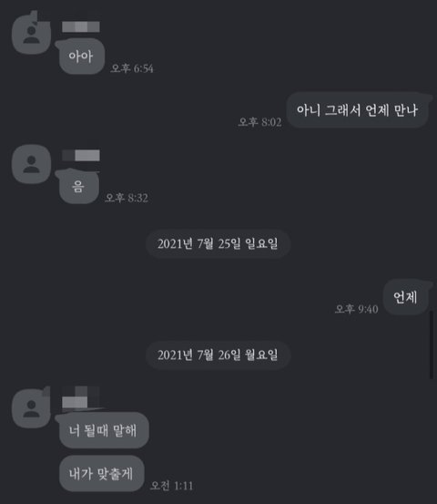437x504 pixels.
Task: Select the 아아 message bubble
Action: pos(82,57)
